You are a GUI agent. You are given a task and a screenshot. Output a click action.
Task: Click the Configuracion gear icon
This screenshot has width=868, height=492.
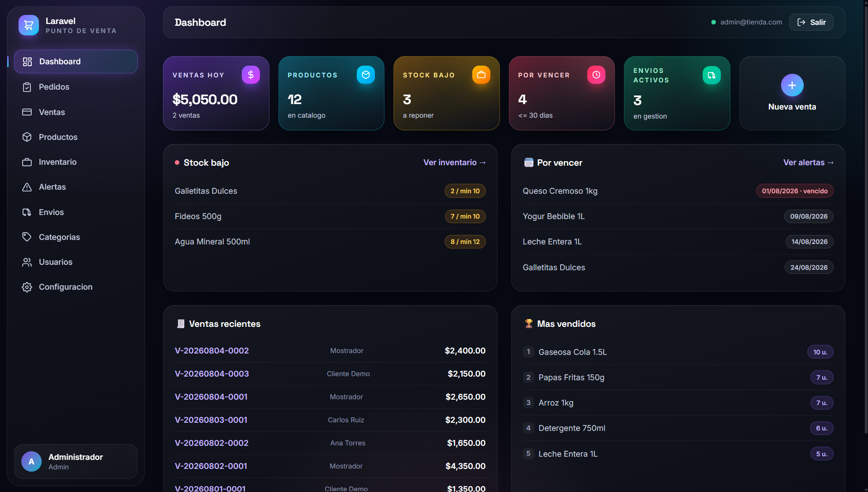click(x=27, y=287)
